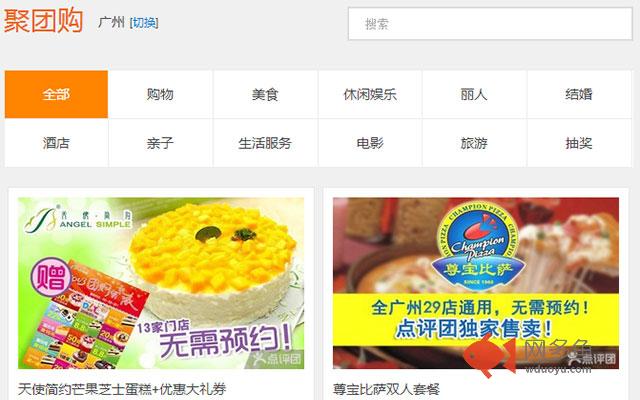The height and width of the screenshot is (400, 640).
Task: Open the 购物 category
Action: click(160, 94)
